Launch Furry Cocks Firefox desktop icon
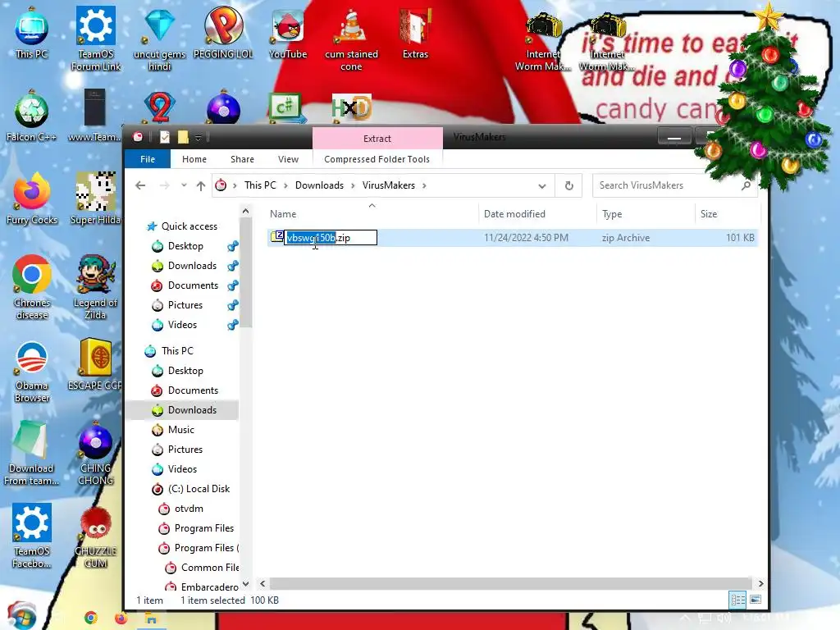 [x=32, y=199]
